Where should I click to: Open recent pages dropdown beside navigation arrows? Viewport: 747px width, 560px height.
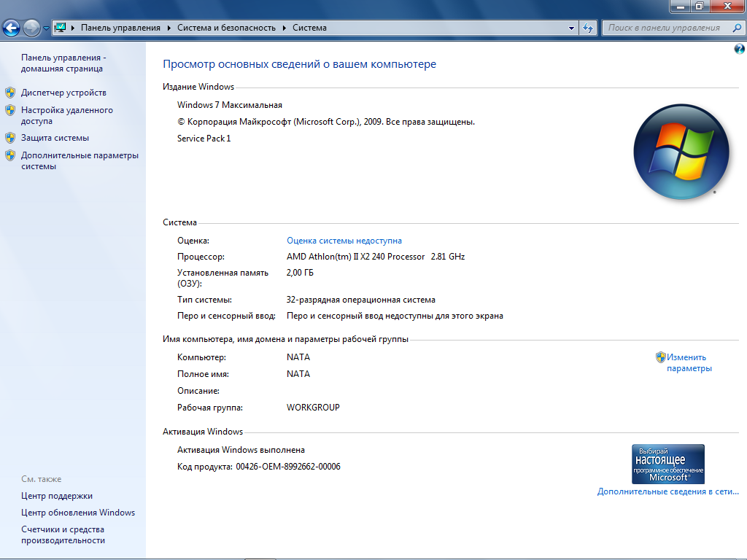point(46,28)
